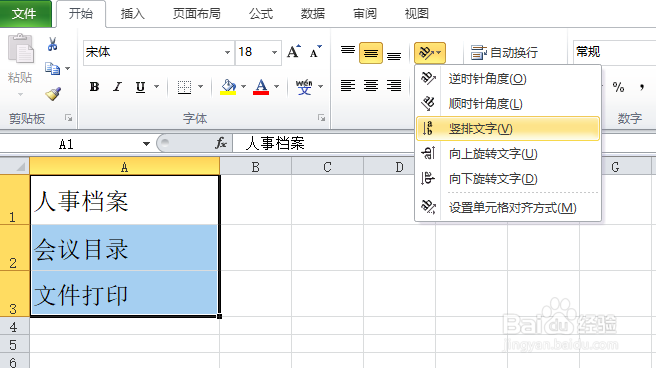Expand the underline style arrow
Screen dimensions: 656x368
point(156,87)
